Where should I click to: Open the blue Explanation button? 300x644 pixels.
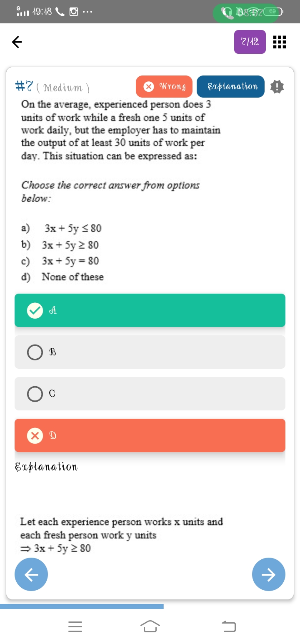point(230,86)
